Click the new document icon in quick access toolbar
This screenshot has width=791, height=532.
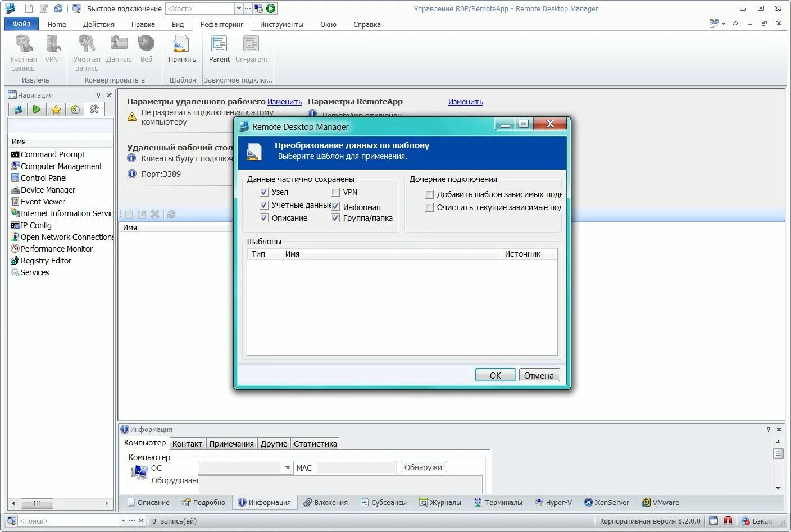(x=29, y=8)
